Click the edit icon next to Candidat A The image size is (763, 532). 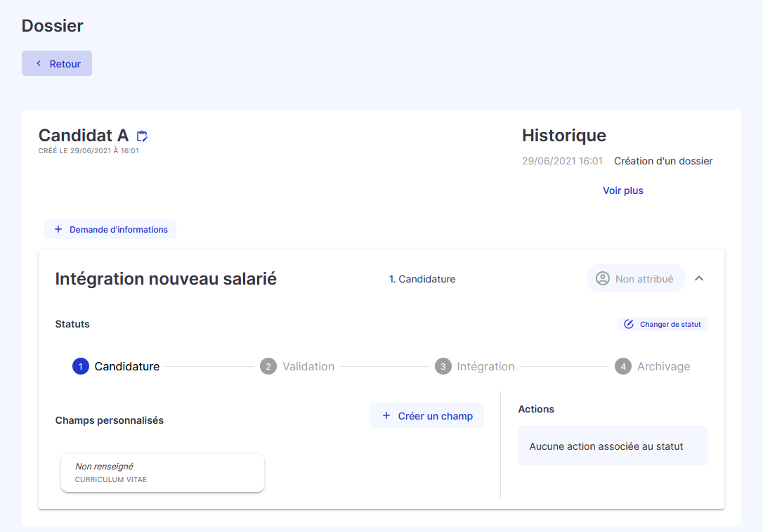(x=142, y=136)
